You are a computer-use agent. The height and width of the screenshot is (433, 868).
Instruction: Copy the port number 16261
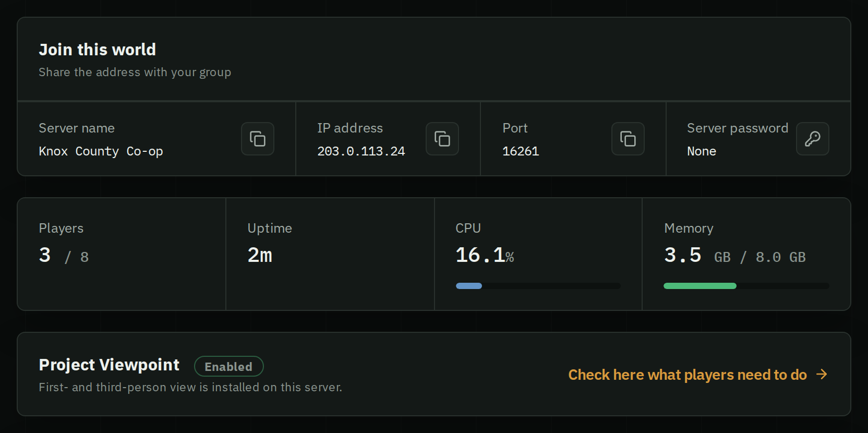click(x=628, y=139)
